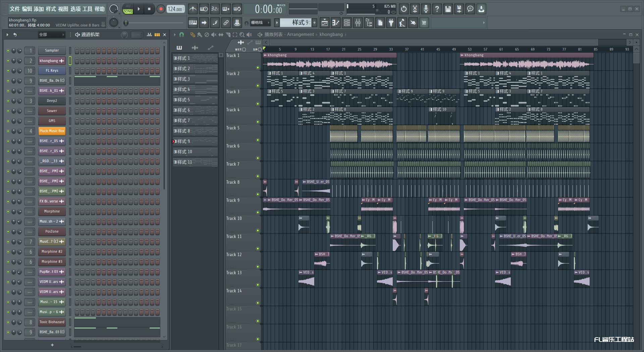The width and height of the screenshot is (644, 352).
Task: Open the piano roll view icon
Action: click(x=336, y=23)
